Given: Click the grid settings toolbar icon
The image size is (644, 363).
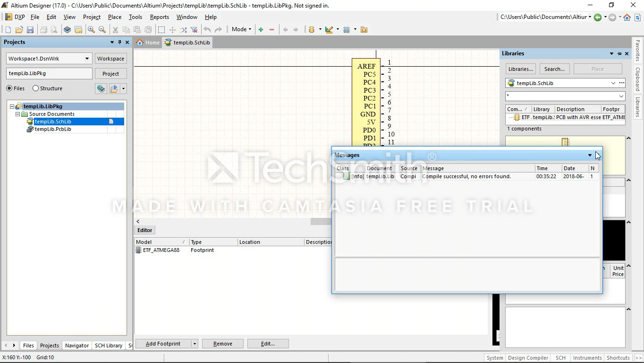Looking at the screenshot, I should 347,30.
